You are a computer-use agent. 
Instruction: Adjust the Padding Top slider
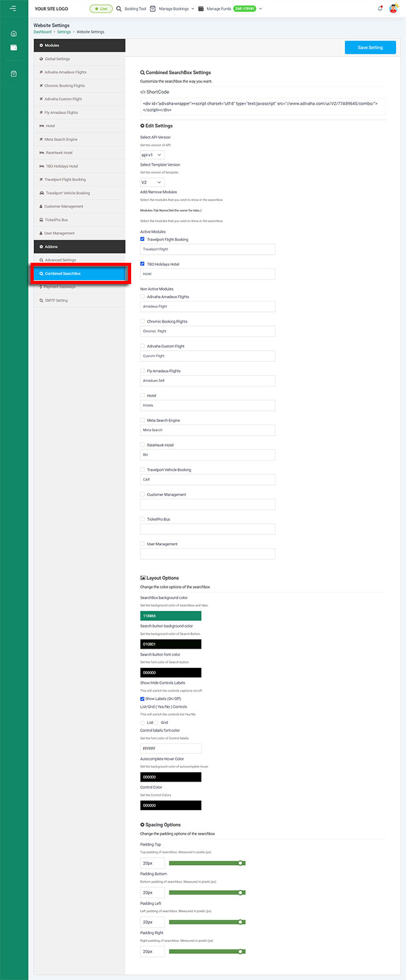[x=207, y=863]
